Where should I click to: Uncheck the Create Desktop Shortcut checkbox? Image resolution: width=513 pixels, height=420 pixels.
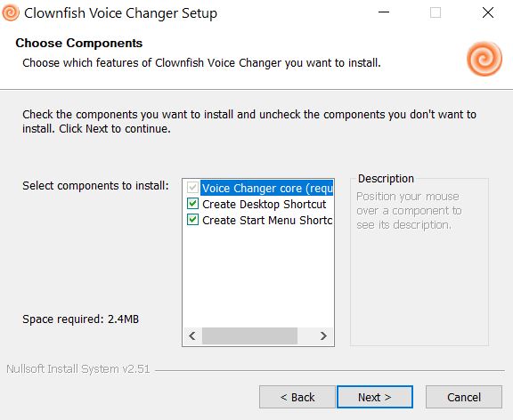pos(192,204)
